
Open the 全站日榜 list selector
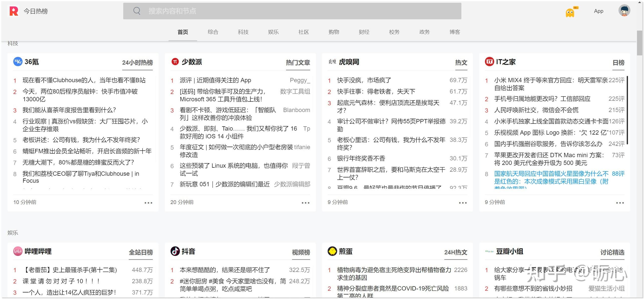(141, 252)
